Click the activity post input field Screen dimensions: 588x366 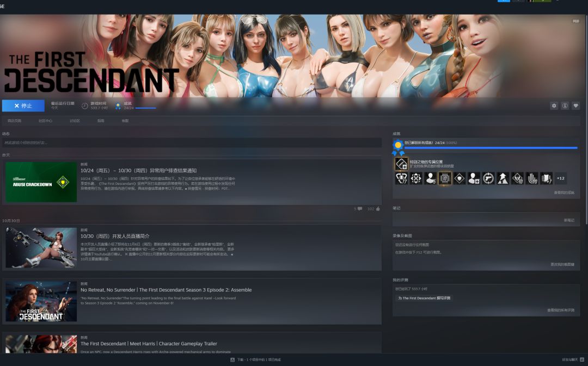[x=192, y=142]
